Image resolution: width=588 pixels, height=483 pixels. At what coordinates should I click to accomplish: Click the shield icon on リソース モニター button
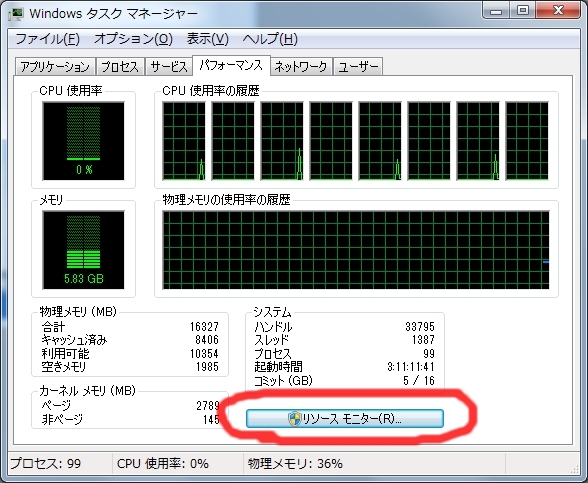click(295, 418)
